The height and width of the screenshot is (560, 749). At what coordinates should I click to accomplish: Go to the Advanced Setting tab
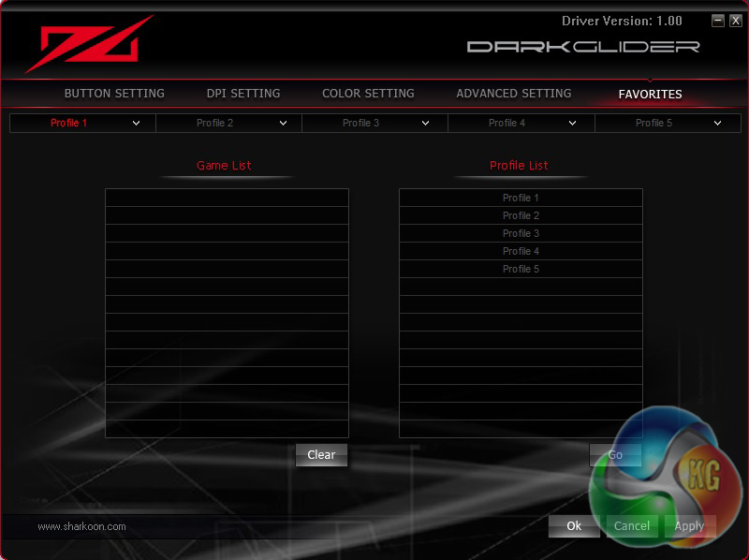coord(513,93)
